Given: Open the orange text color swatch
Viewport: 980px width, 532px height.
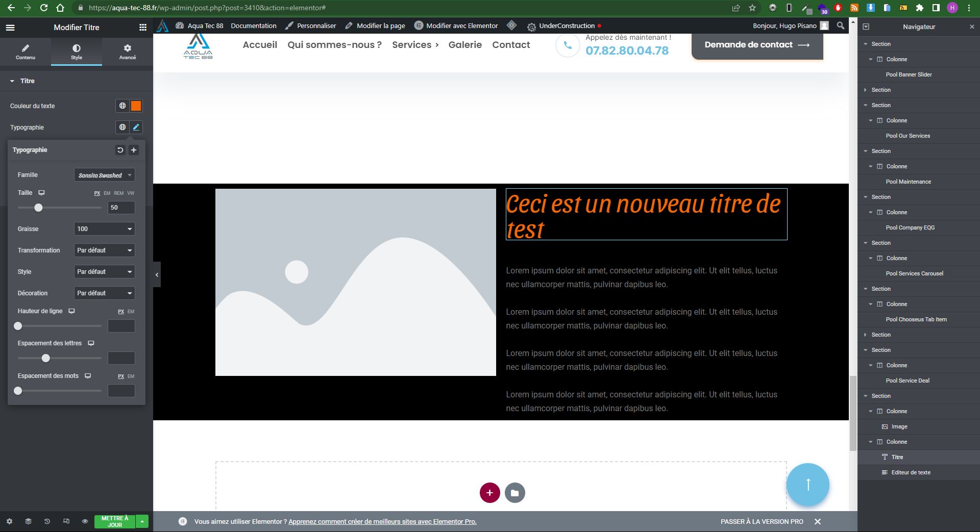Looking at the screenshot, I should (136, 106).
